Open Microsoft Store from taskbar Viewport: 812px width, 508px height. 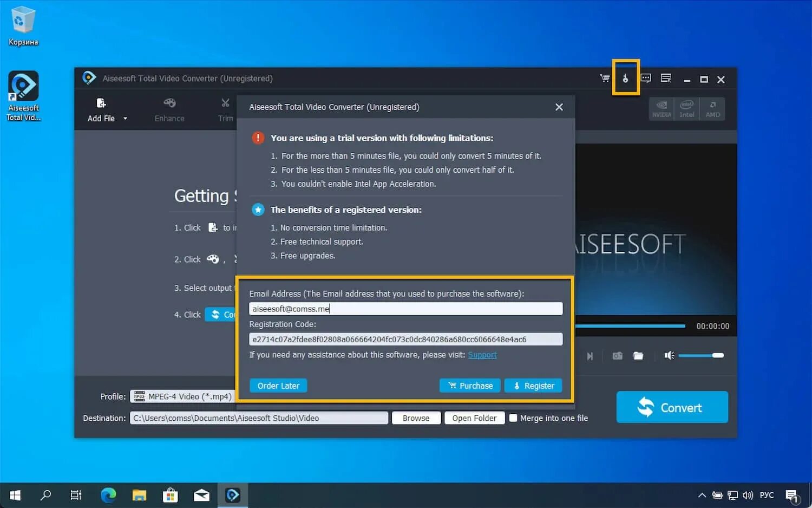click(171, 495)
